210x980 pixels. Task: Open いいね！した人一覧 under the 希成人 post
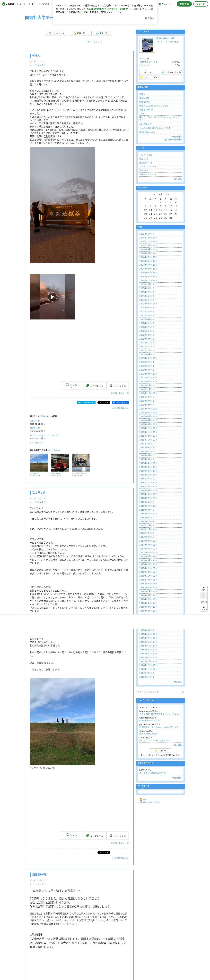pyautogui.click(x=120, y=393)
